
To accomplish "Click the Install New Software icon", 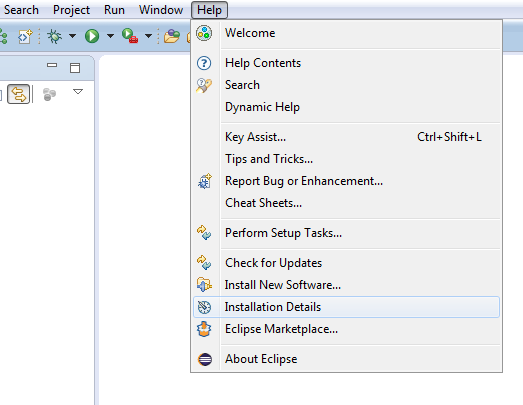I will pyautogui.click(x=204, y=285).
